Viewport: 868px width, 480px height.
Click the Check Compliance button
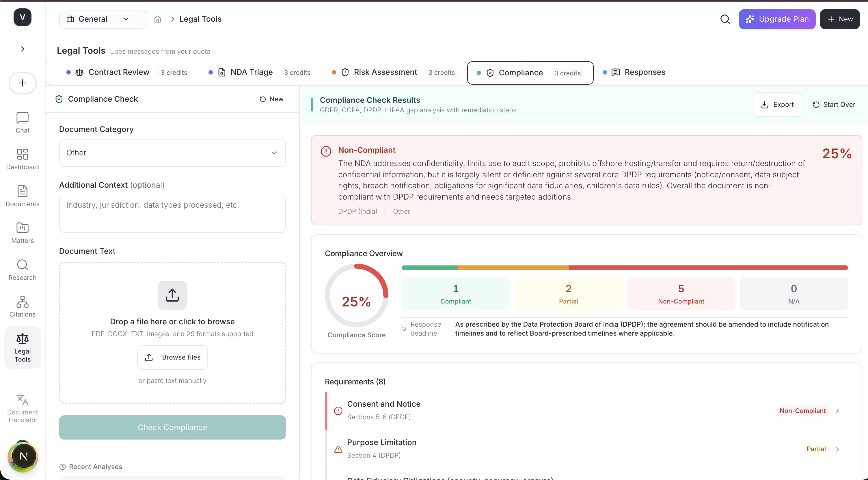point(172,427)
